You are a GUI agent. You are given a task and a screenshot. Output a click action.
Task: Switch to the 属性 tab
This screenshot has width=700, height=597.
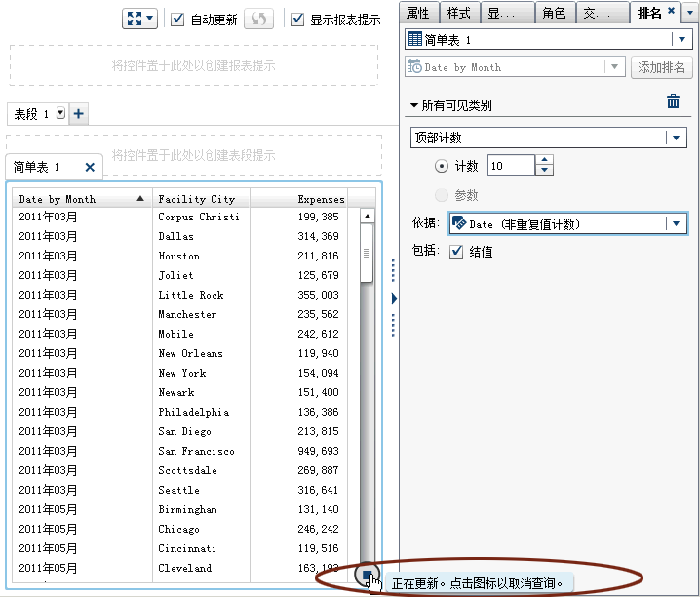(x=418, y=13)
